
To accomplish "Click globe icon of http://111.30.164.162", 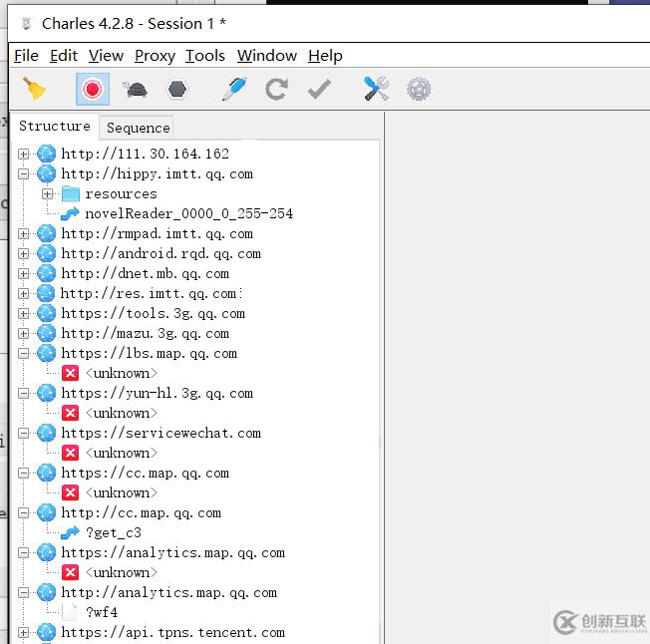I will pos(47,154).
